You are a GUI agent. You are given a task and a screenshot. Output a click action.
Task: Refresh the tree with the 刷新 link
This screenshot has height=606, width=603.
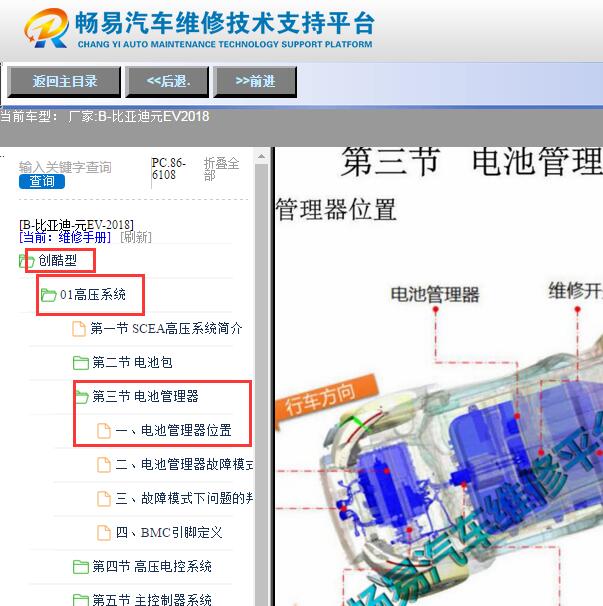pyautogui.click(x=136, y=237)
